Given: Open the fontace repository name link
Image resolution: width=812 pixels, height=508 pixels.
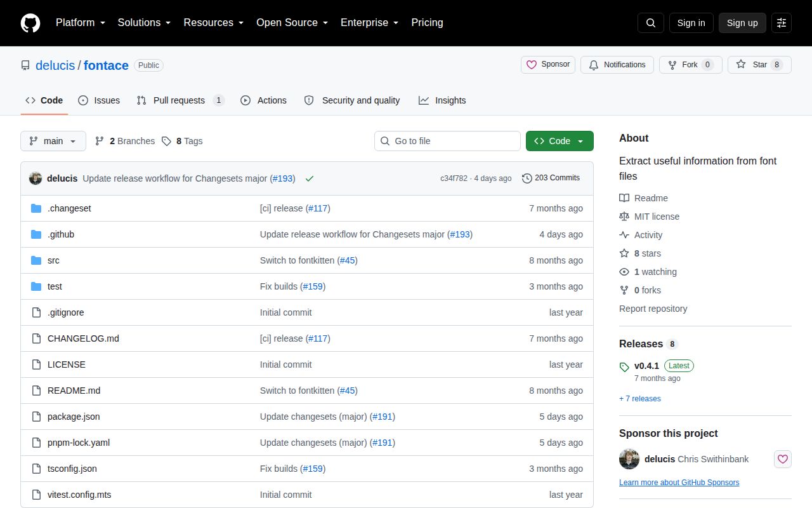Looking at the screenshot, I should point(106,65).
